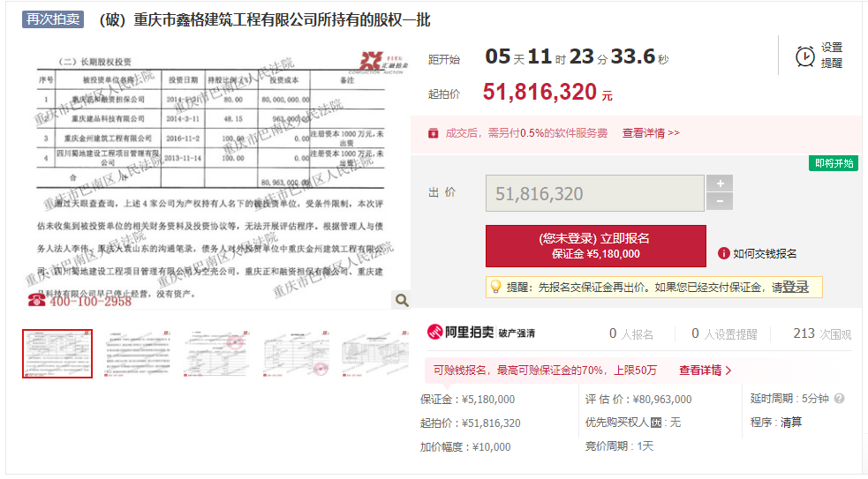868x479 pixels.
Task: Click the 竞价周期 1天 text
Action: click(619, 445)
